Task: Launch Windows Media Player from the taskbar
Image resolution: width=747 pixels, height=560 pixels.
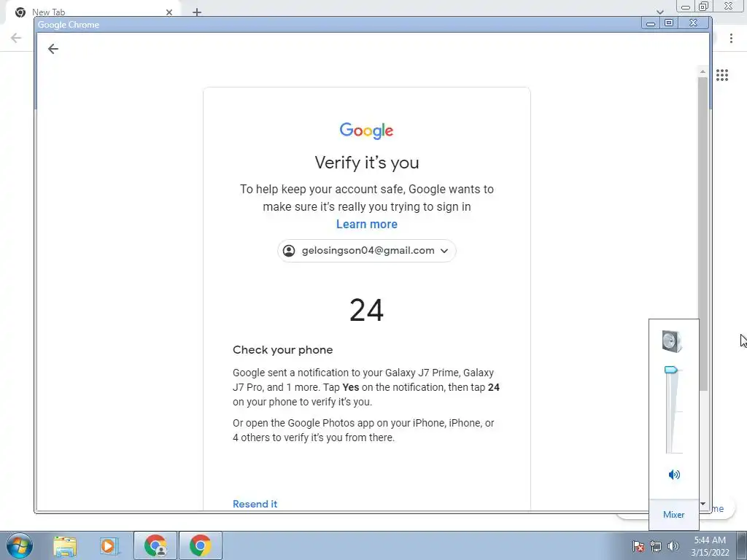Action: (109, 546)
